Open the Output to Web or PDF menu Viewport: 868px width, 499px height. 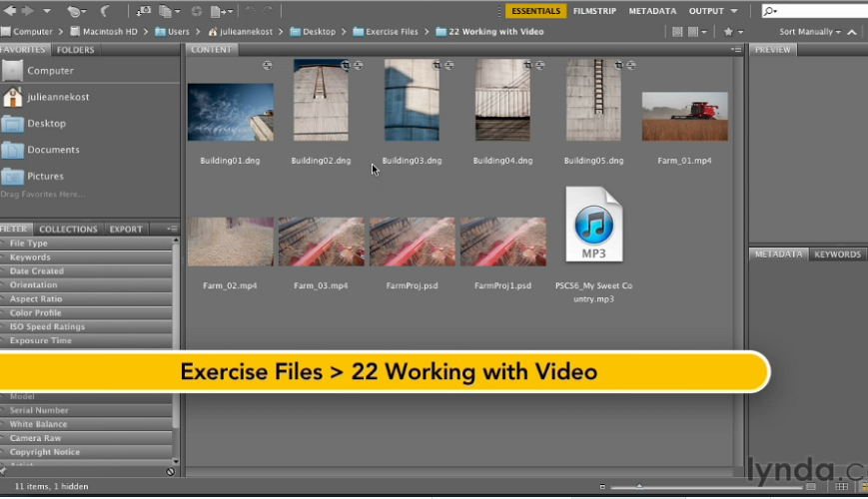222,11
